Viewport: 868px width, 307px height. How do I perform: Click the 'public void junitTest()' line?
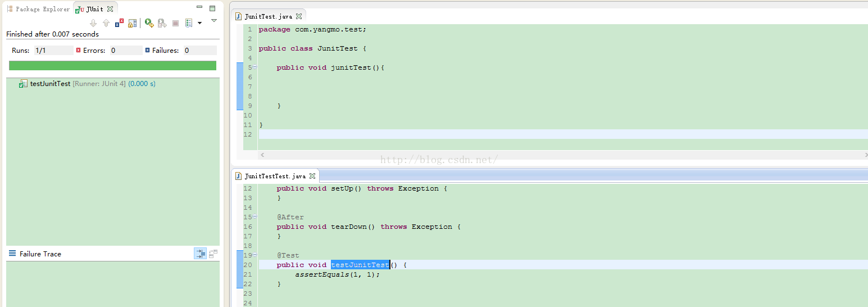(330, 67)
